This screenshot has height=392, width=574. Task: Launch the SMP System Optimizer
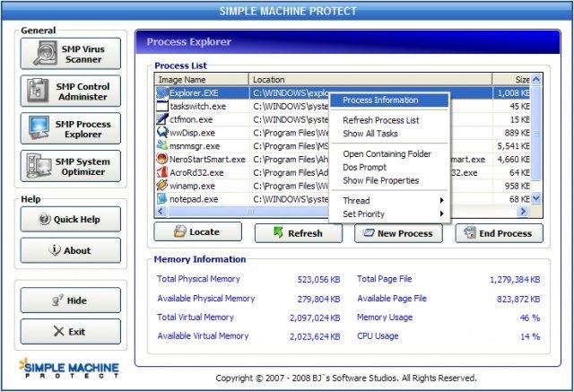coord(71,166)
